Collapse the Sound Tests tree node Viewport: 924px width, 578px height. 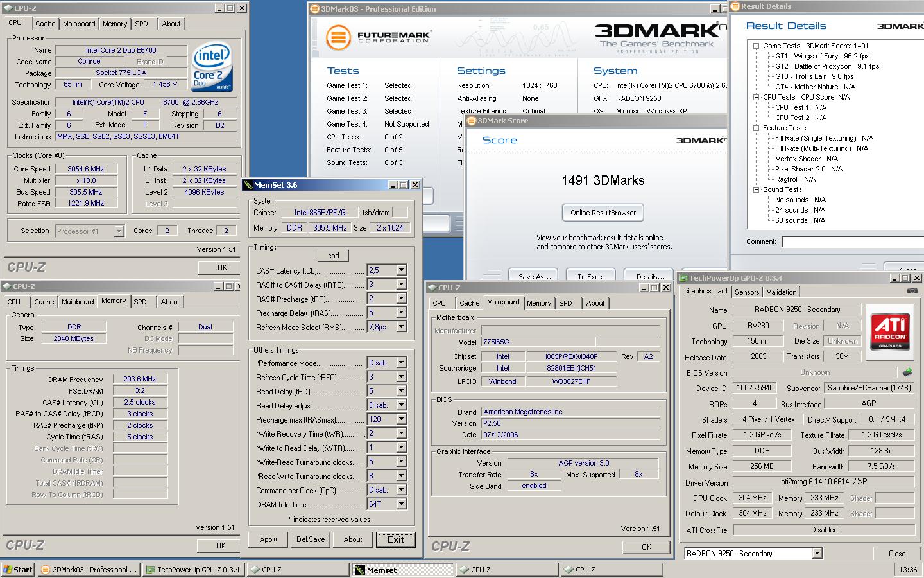(757, 189)
